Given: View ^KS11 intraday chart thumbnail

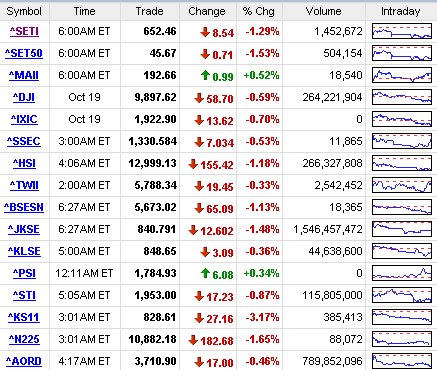Looking at the screenshot, I should (402, 317).
